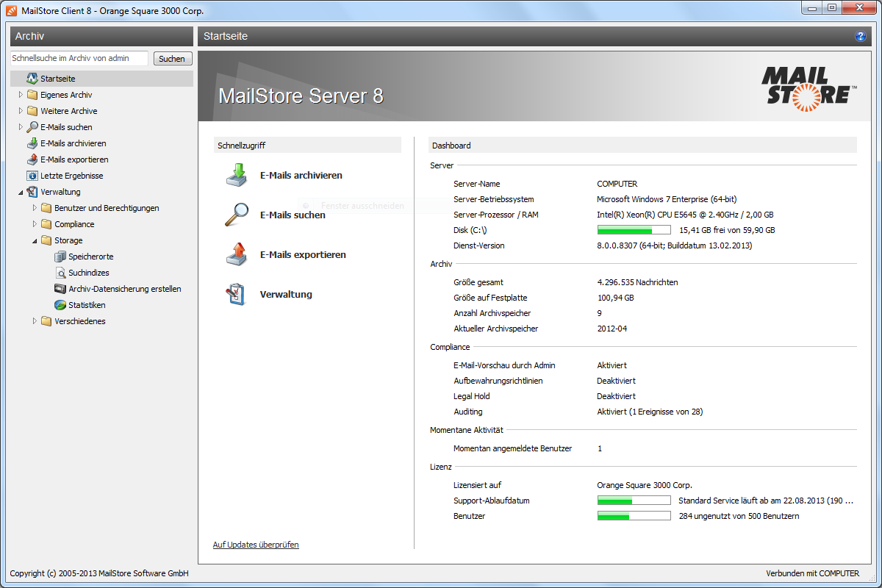This screenshot has height=588, width=882.
Task: Select Suchindizes in the sidebar
Action: pyautogui.click(x=88, y=273)
